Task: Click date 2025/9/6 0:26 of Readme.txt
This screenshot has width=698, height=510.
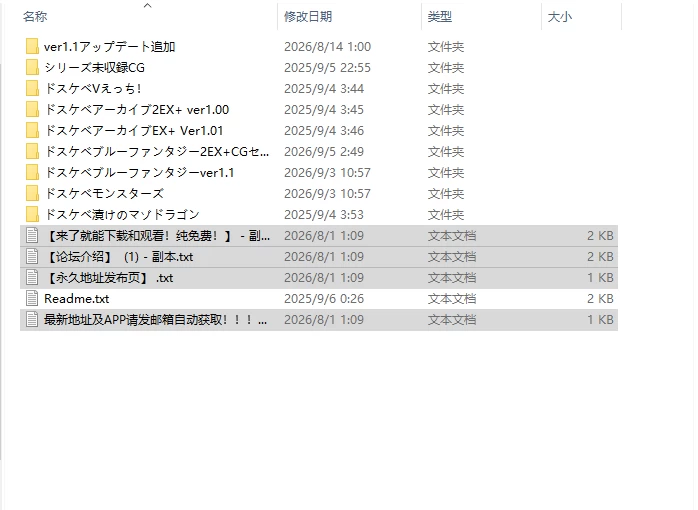Action: [324, 298]
